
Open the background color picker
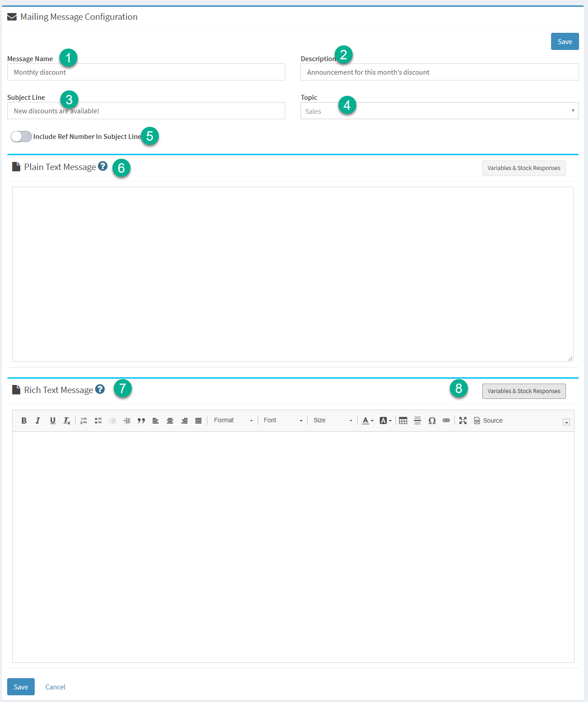(386, 420)
